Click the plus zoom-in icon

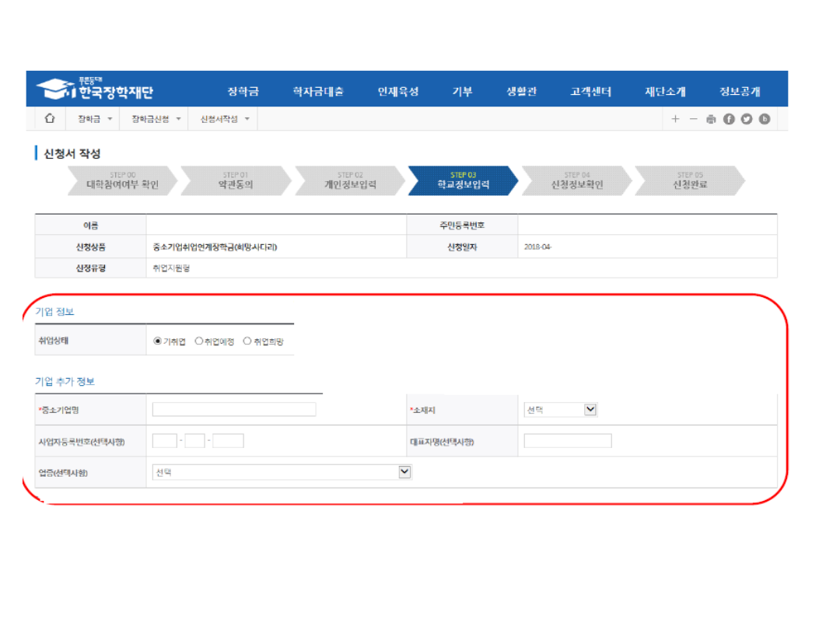(x=675, y=119)
